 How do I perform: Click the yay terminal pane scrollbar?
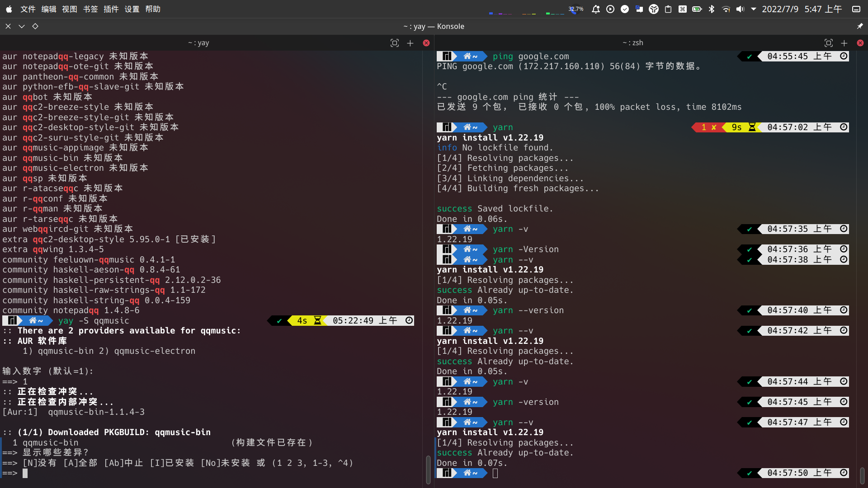[x=428, y=470]
